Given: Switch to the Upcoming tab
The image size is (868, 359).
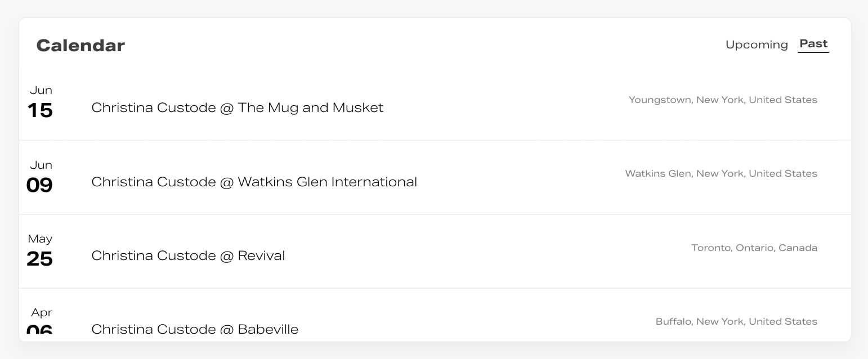Looking at the screenshot, I should coord(756,44).
